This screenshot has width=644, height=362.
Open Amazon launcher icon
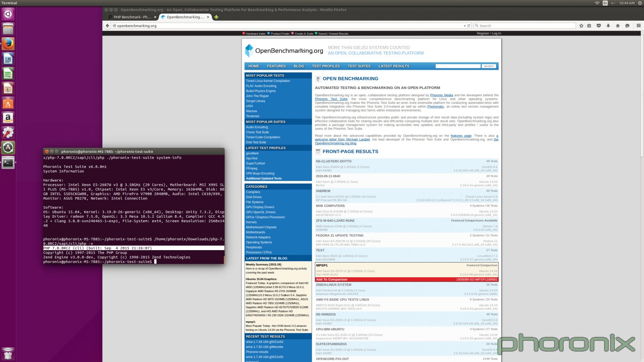8,118
